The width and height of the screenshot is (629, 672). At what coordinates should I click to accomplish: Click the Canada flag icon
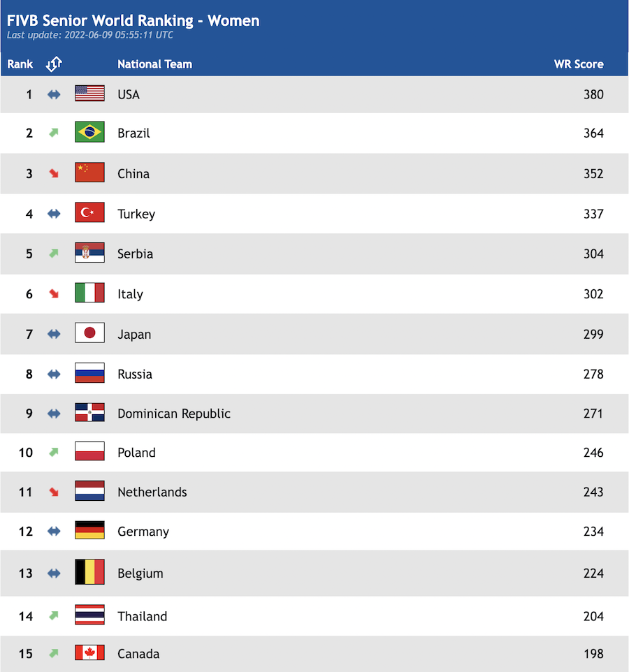pyautogui.click(x=89, y=652)
